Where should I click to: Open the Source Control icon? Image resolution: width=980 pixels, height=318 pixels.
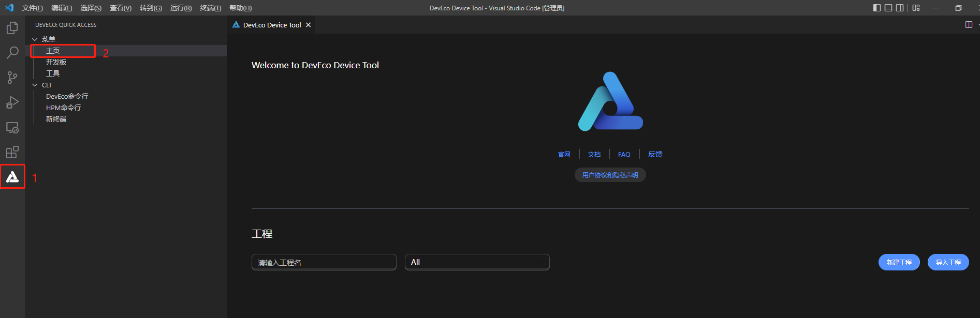click(12, 78)
